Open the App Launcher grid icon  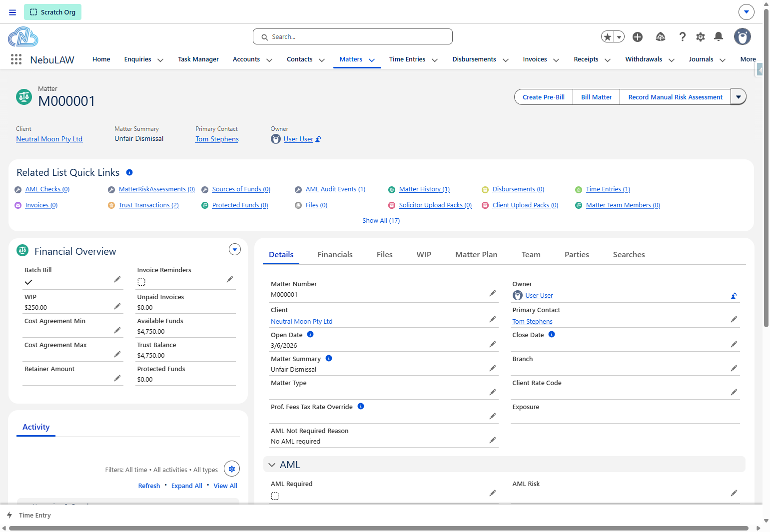point(16,59)
